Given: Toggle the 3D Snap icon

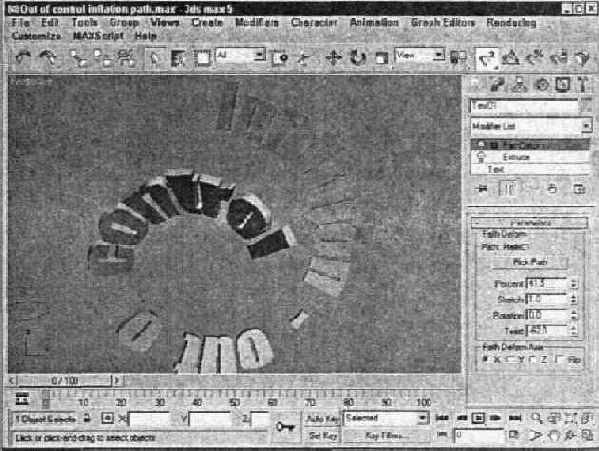Looking at the screenshot, I should tap(486, 58).
